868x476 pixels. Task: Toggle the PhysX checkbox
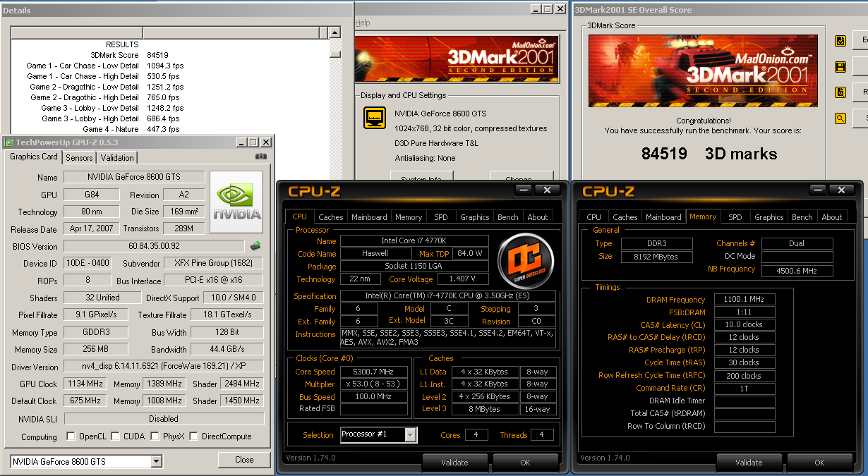click(x=155, y=437)
